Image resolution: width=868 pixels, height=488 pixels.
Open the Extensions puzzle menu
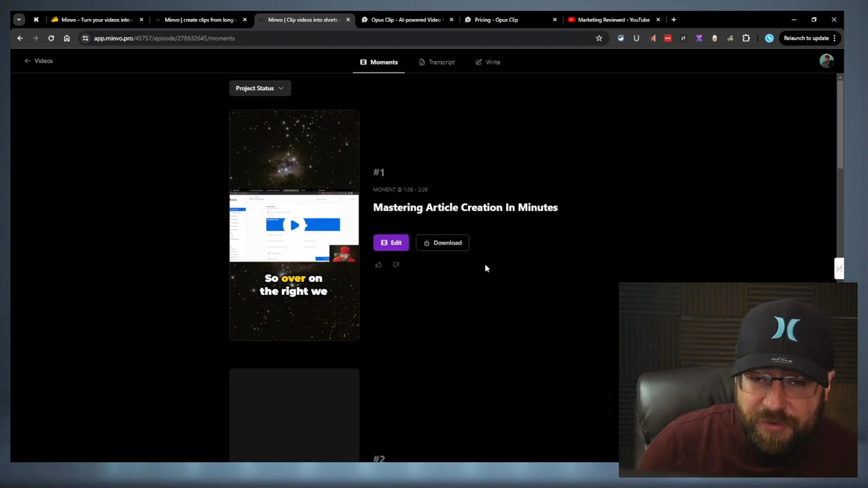(746, 38)
